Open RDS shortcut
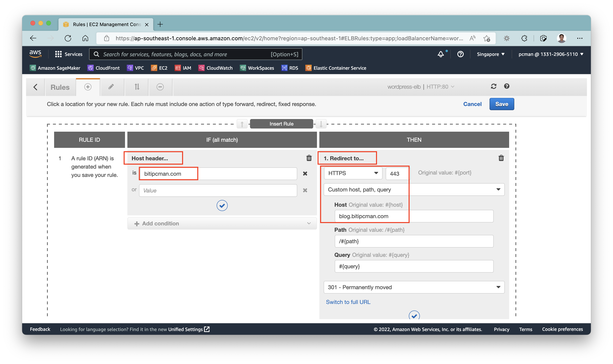Viewport: 613px width, 364px height. 290,68
